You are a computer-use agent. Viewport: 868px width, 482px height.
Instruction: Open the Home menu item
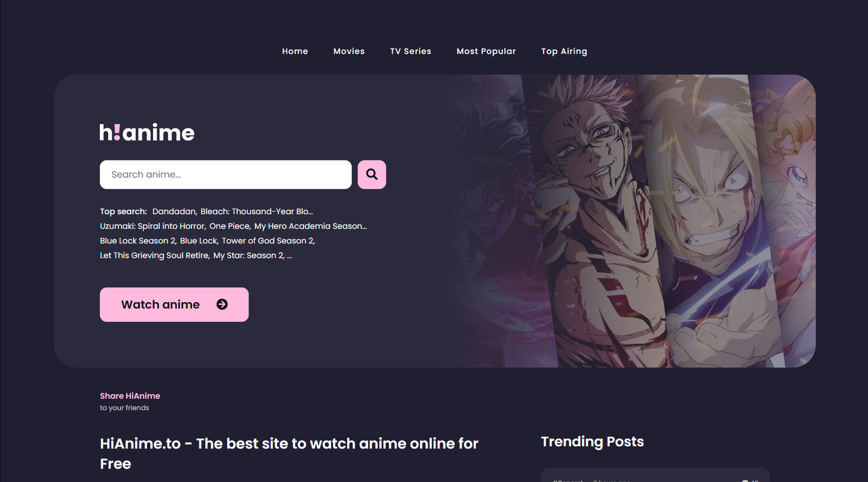coord(295,51)
